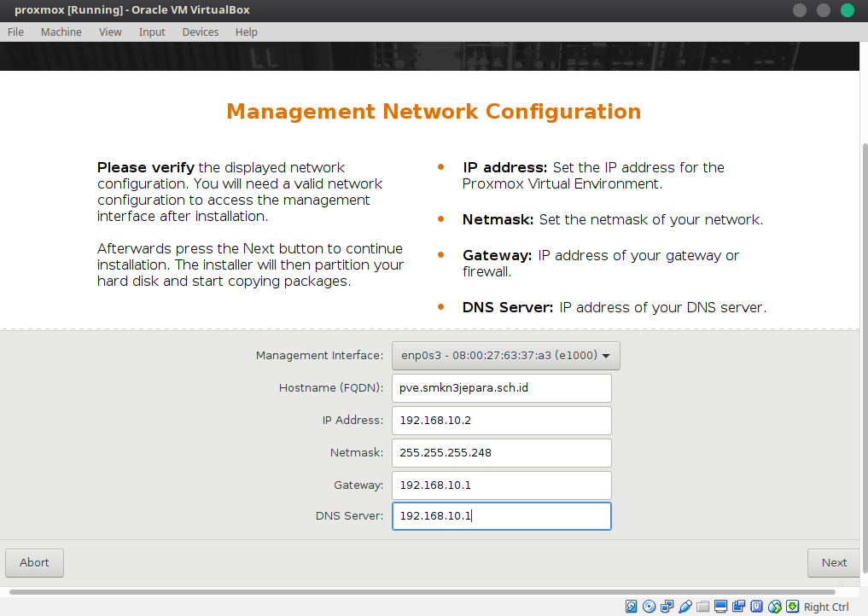Click the 'Hostname (FQDN):' label
The height and width of the screenshot is (616, 868).
pyautogui.click(x=331, y=388)
